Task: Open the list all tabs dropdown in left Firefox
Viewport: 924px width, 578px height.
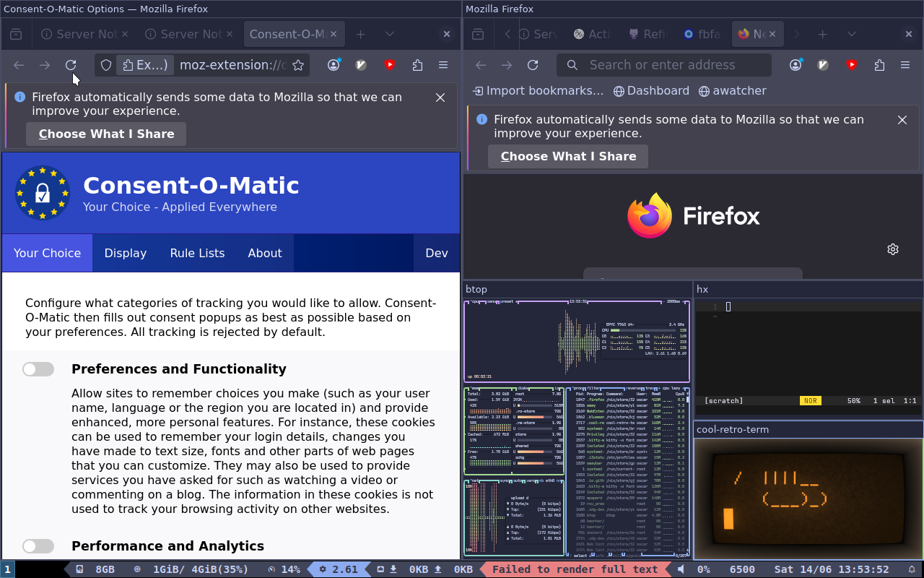Action: click(390, 34)
